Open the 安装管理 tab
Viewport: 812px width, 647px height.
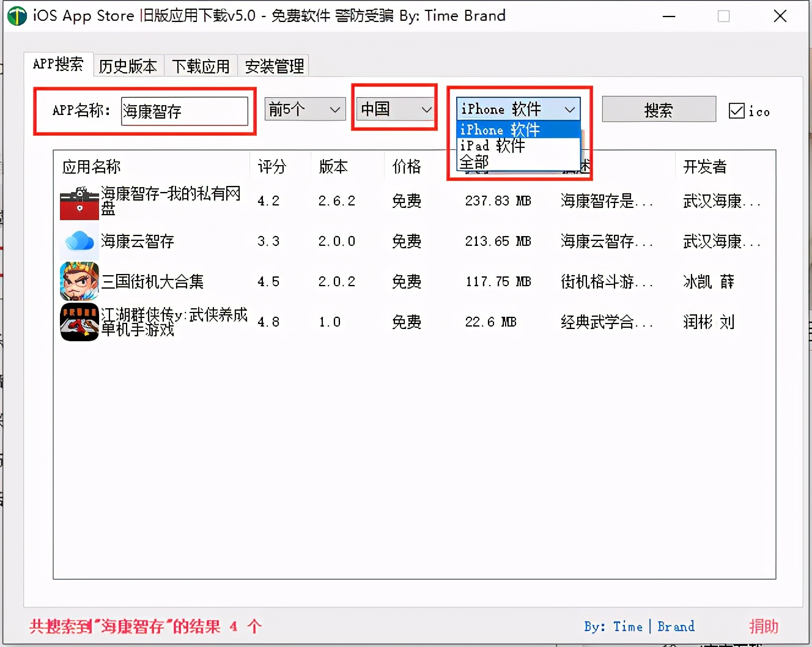[x=273, y=66]
